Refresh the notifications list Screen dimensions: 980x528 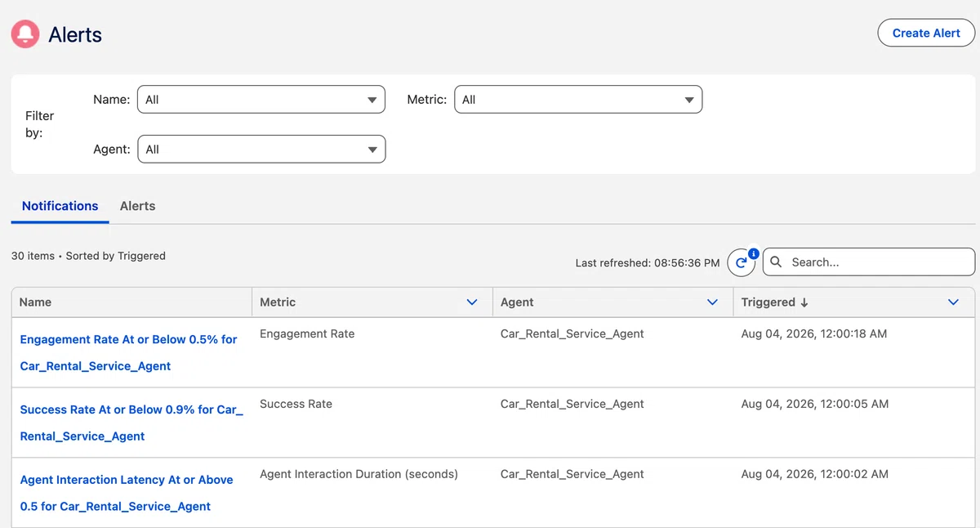click(741, 262)
